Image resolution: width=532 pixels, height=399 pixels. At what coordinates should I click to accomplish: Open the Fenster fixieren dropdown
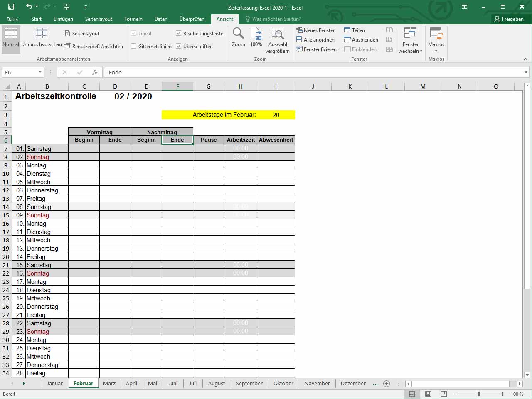(318, 49)
